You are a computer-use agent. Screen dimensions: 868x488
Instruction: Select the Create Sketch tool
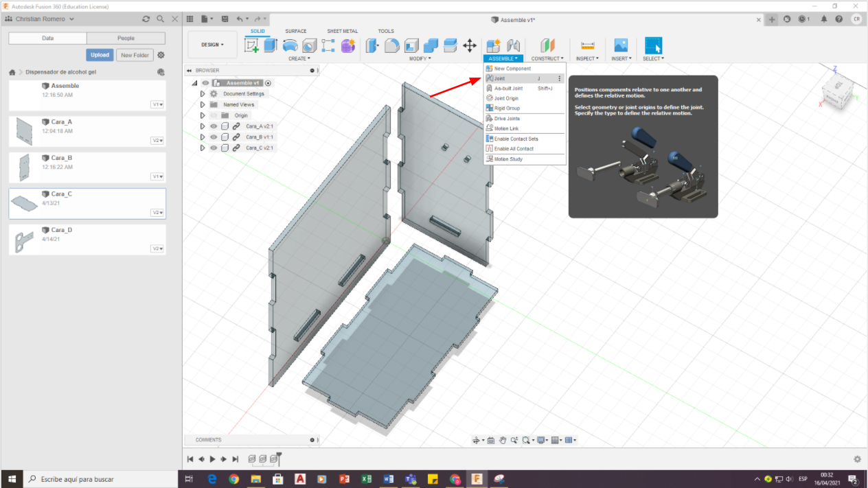click(252, 45)
